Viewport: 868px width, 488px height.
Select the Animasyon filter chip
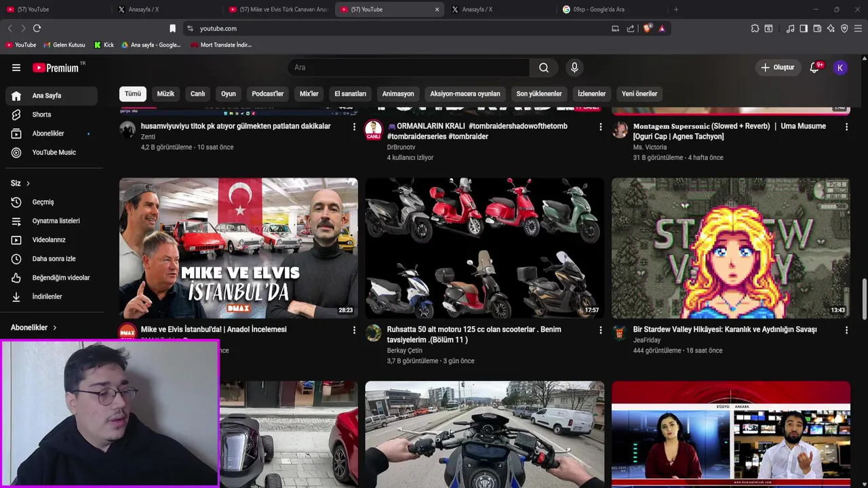[398, 94]
